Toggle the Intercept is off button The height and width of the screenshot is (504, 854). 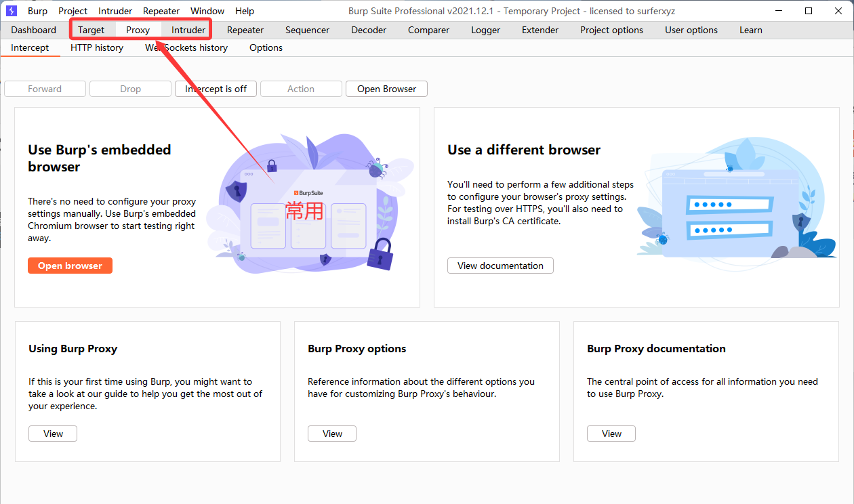coord(216,89)
